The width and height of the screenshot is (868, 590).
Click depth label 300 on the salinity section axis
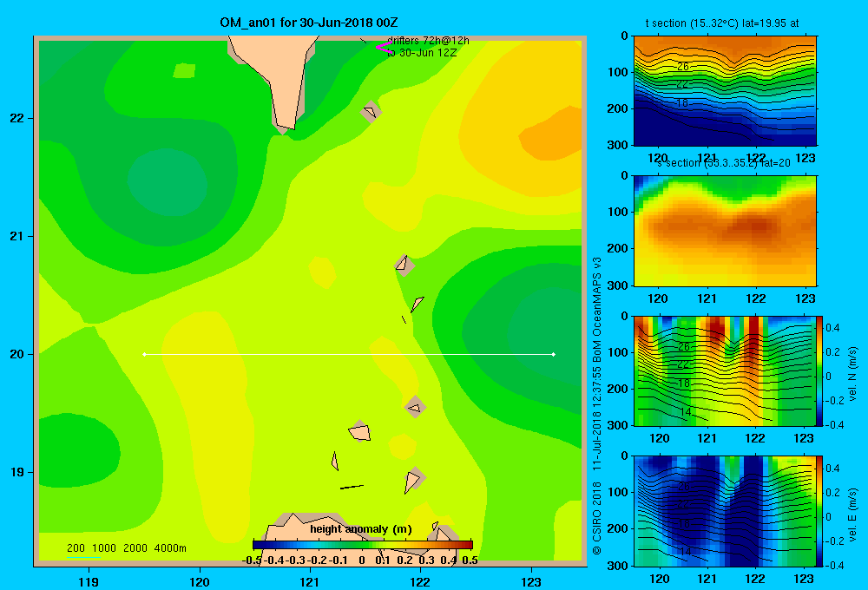[618, 285]
